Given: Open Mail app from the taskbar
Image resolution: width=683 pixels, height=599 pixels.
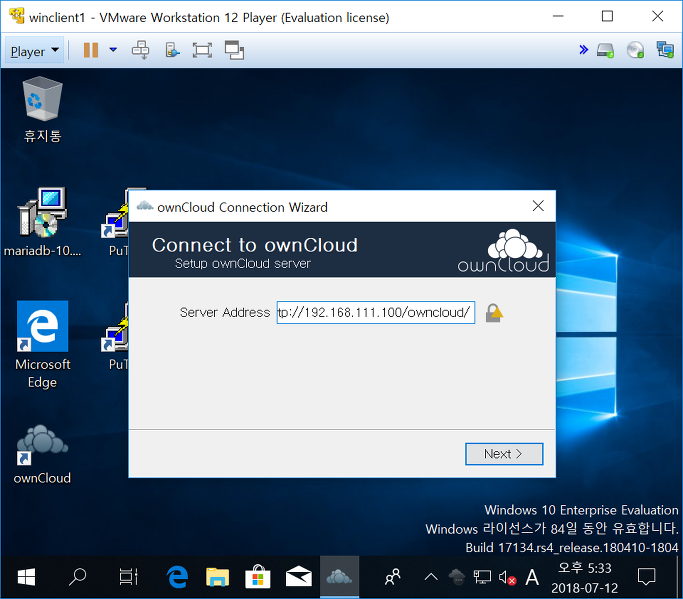Looking at the screenshot, I should point(298,577).
